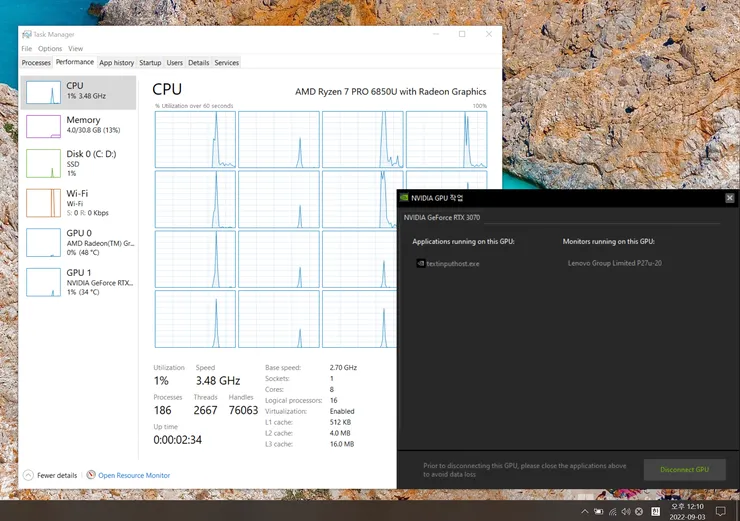Viewport: 740px width, 521px height.
Task: Switch to the Performance tab
Action: click(x=75, y=62)
